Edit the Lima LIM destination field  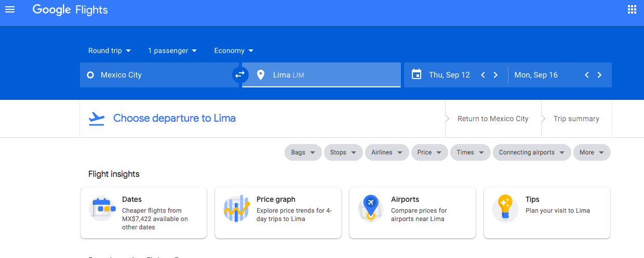coord(321,75)
